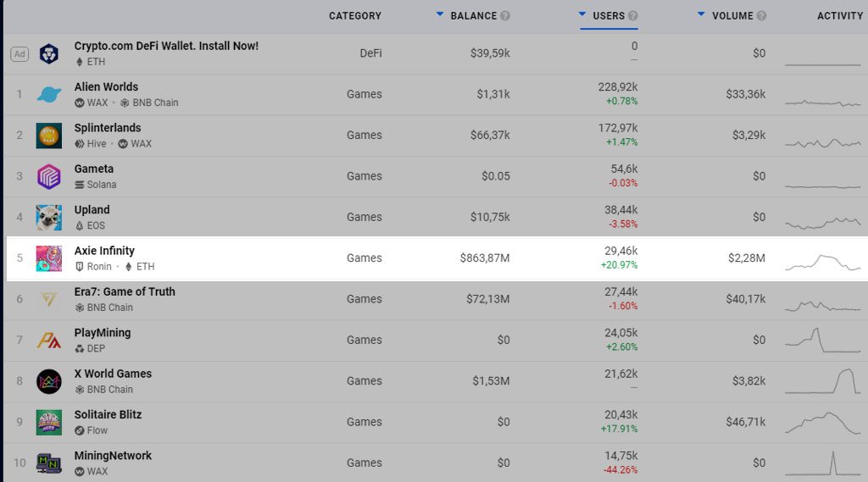The height and width of the screenshot is (482, 868).
Task: Click the DEP chain icon under PlayMining
Action: (79, 349)
